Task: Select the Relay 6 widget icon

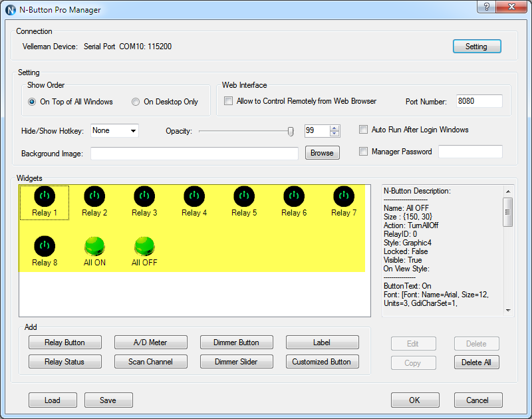Action: pos(294,196)
